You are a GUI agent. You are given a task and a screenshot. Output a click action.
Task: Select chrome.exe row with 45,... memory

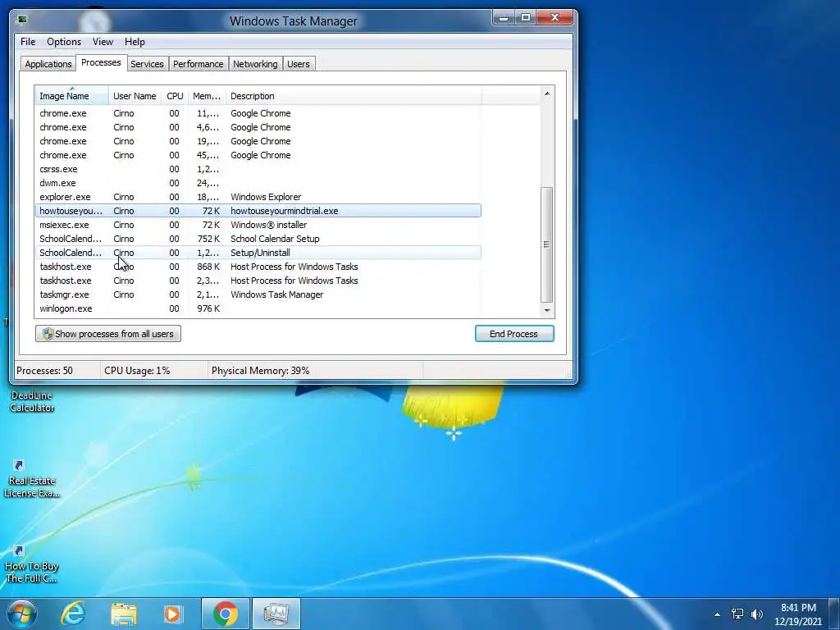[x=258, y=155]
